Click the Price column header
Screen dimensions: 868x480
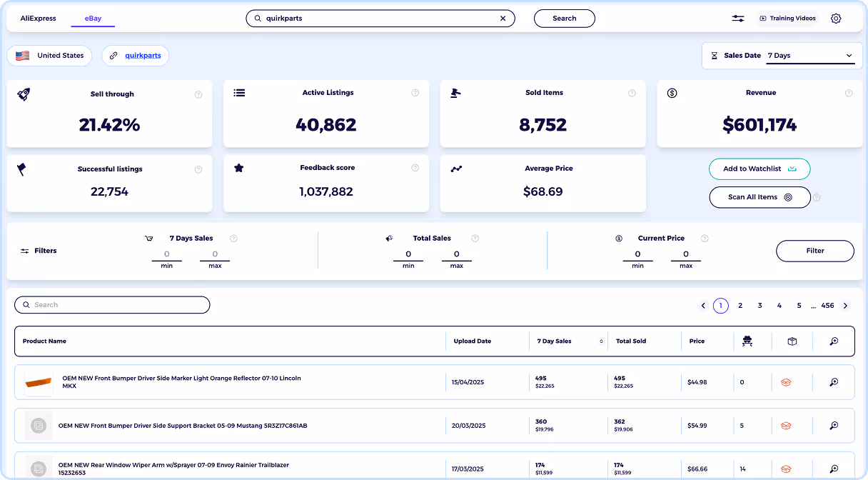click(x=697, y=341)
